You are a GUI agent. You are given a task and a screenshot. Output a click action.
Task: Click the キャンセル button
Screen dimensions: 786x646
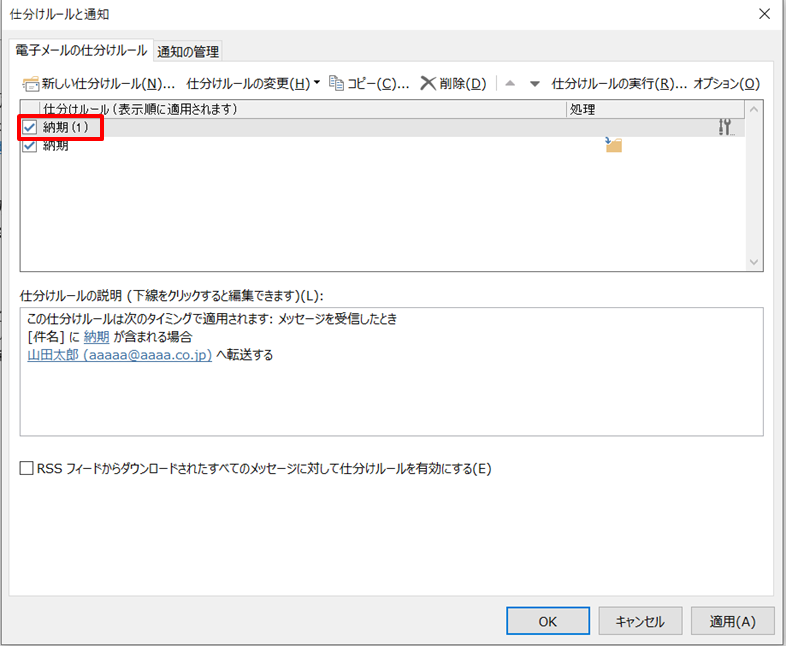(x=640, y=621)
